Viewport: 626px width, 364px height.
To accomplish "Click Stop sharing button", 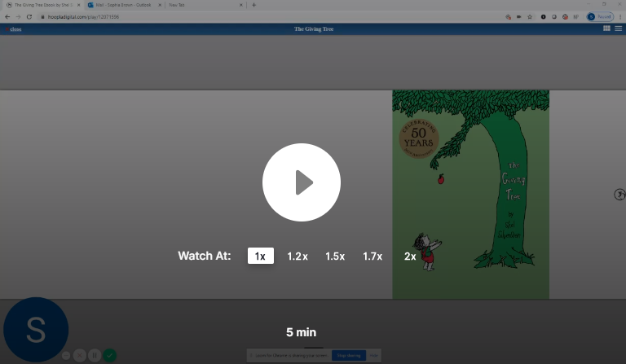I will click(349, 355).
